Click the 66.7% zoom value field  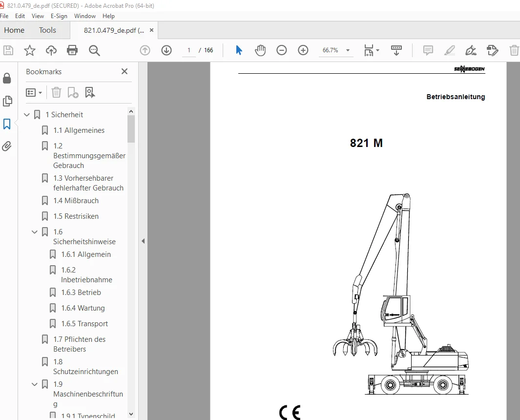[x=331, y=50]
